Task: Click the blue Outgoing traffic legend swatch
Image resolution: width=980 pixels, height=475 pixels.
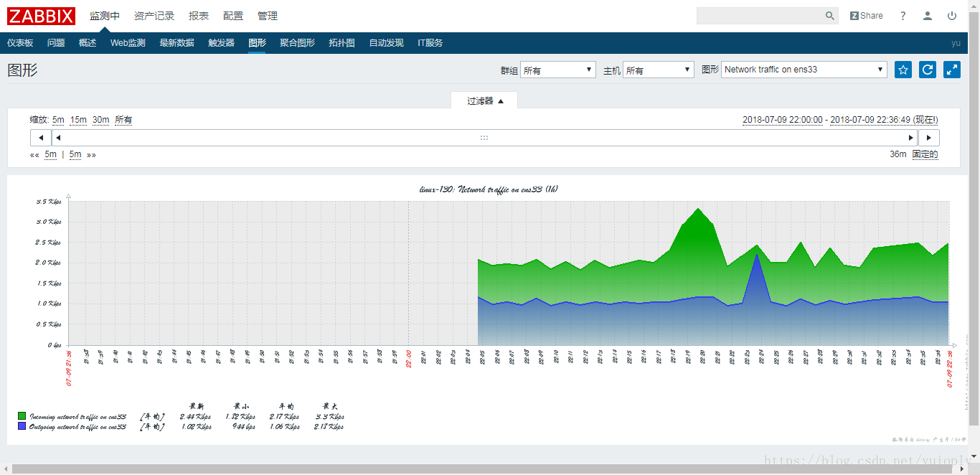Action: pyautogui.click(x=22, y=426)
